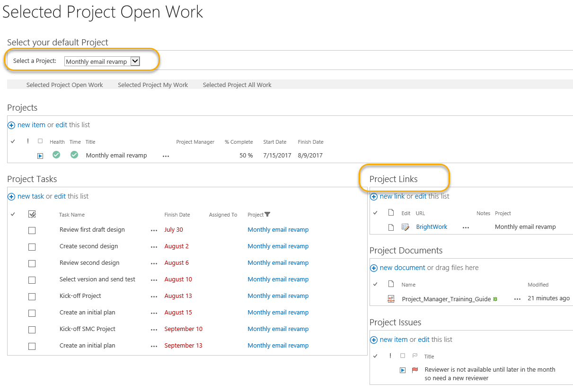Open the BrightWork URL link
Image resolution: width=573 pixels, height=392 pixels.
[x=432, y=227]
